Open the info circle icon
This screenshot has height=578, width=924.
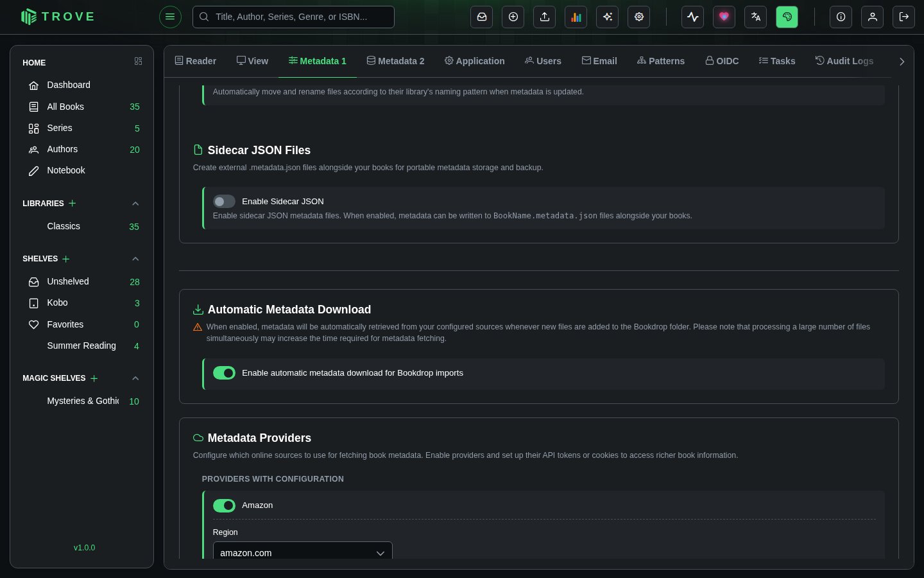pyautogui.click(x=841, y=17)
